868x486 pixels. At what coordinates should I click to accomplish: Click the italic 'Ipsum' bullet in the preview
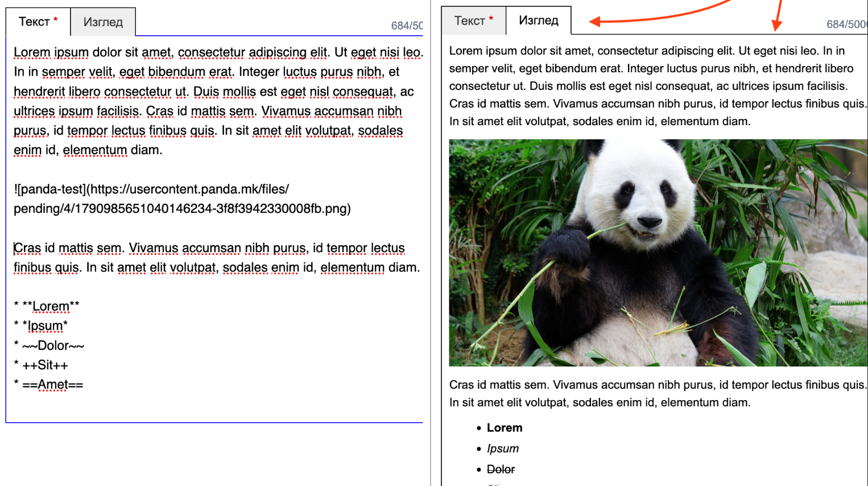pos(503,448)
